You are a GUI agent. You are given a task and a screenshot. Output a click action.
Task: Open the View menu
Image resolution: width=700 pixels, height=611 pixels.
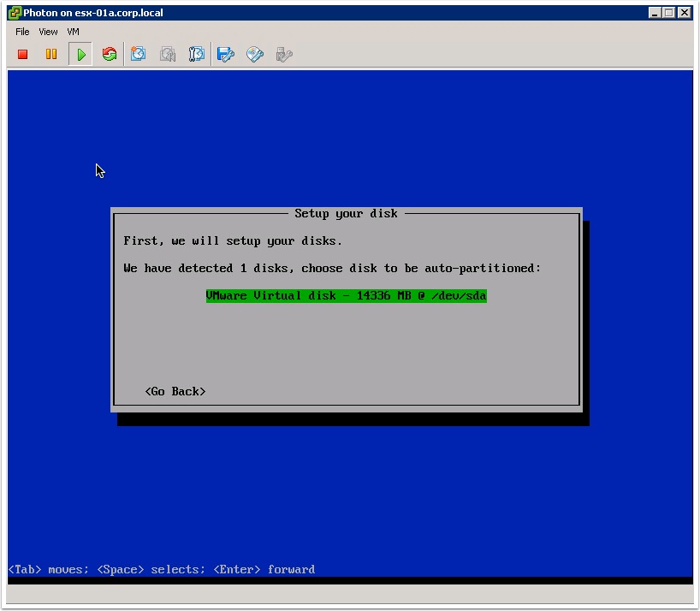(49, 32)
